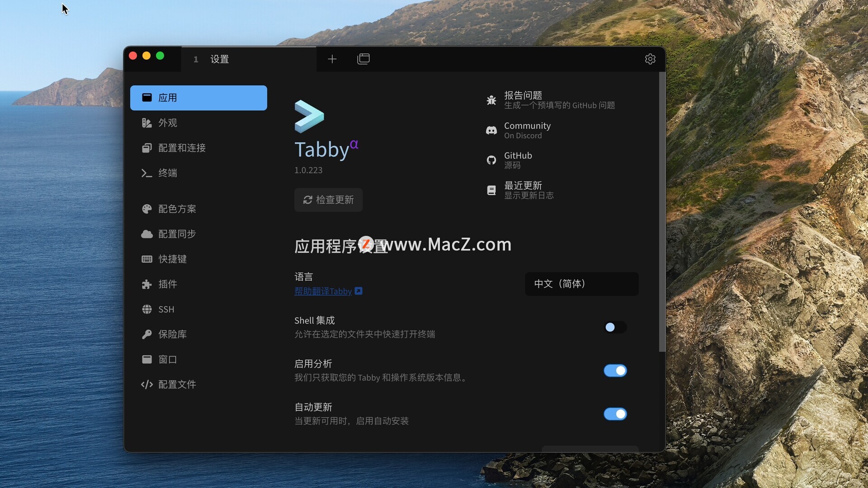This screenshot has height=488, width=868.
Task: Open the 配色方案 section
Action: pyautogui.click(x=198, y=209)
